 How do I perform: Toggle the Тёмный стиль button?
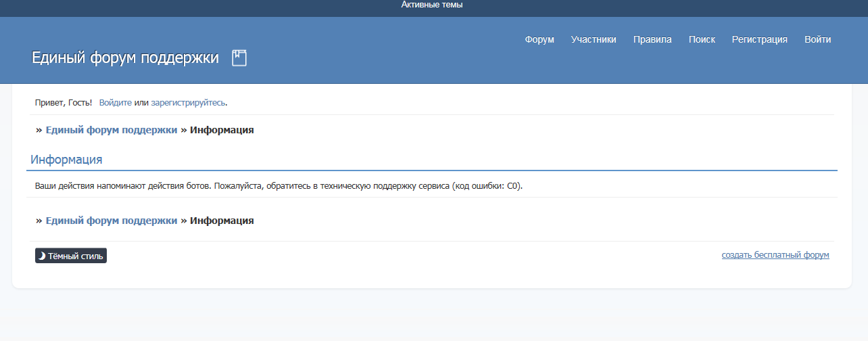coord(71,256)
